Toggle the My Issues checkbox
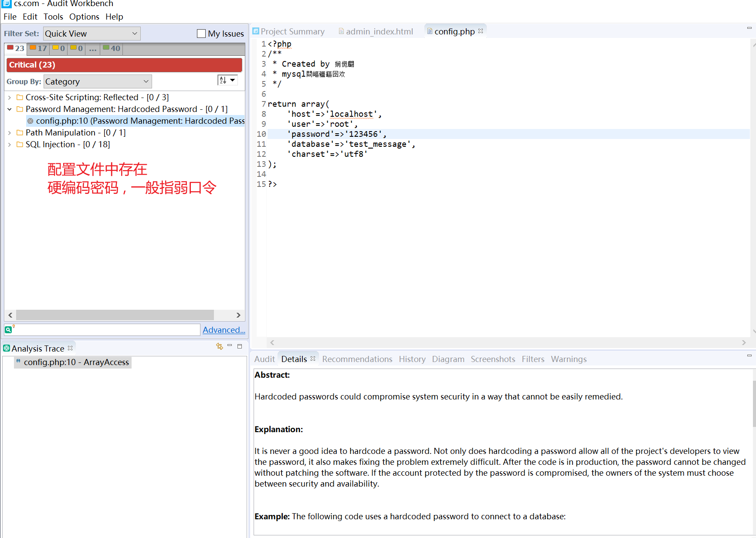This screenshot has width=756, height=538. [x=201, y=34]
